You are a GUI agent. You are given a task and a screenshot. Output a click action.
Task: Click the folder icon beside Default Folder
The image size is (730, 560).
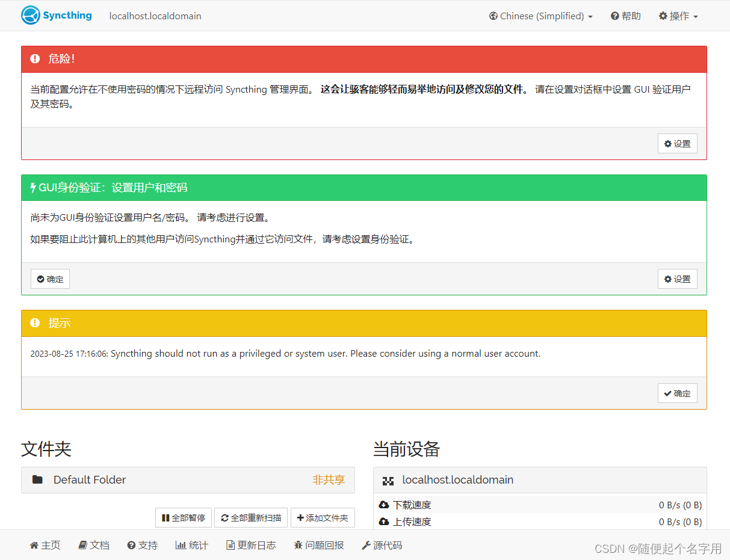coord(37,480)
